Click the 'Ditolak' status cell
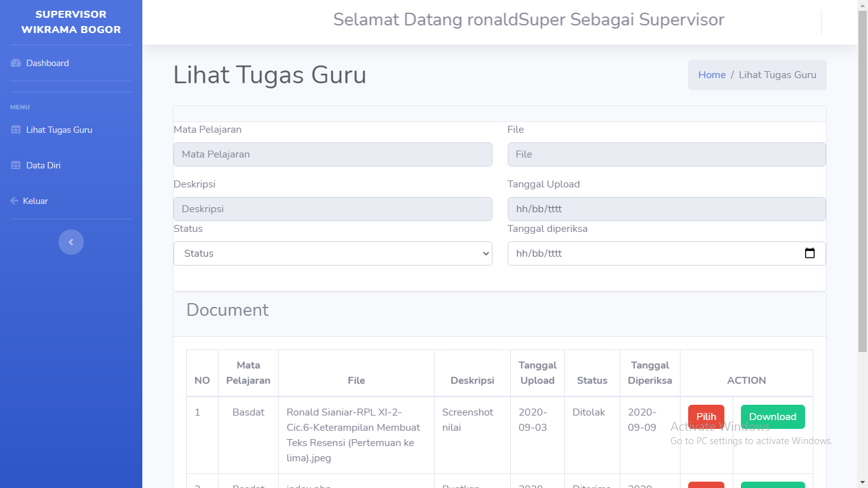Screen dimensions: 868x488 pos(592,435)
